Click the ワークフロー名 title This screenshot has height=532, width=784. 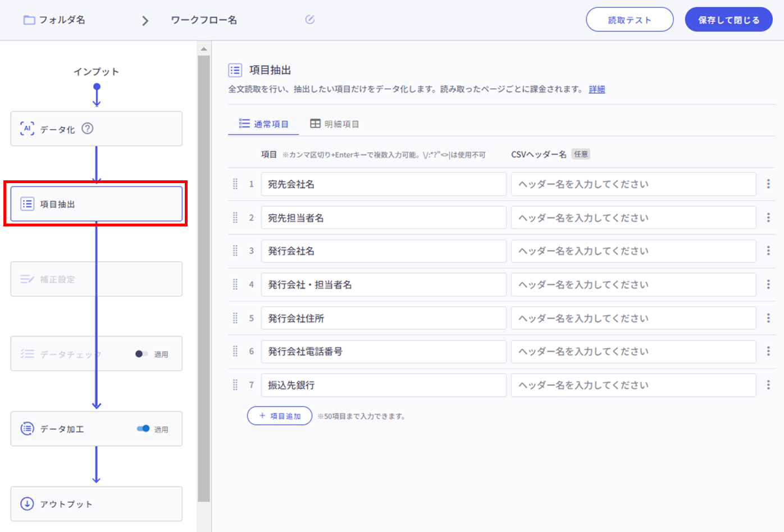tap(204, 20)
